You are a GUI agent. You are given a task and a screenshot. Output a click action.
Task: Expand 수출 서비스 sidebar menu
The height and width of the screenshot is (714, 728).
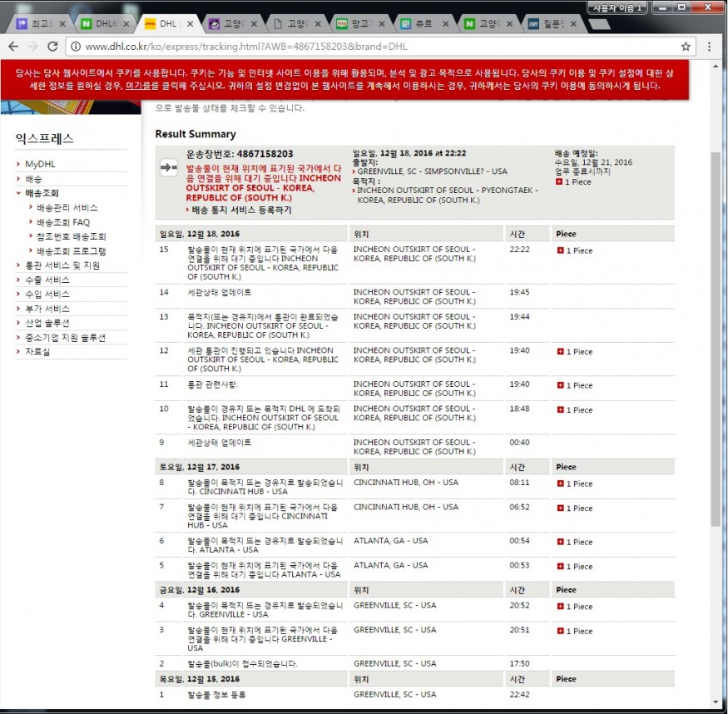pos(47,280)
